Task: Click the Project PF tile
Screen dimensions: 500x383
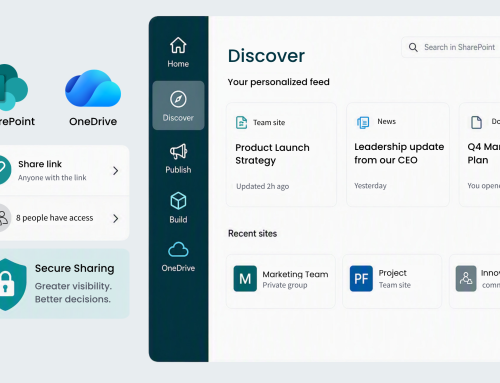Action: point(361,279)
